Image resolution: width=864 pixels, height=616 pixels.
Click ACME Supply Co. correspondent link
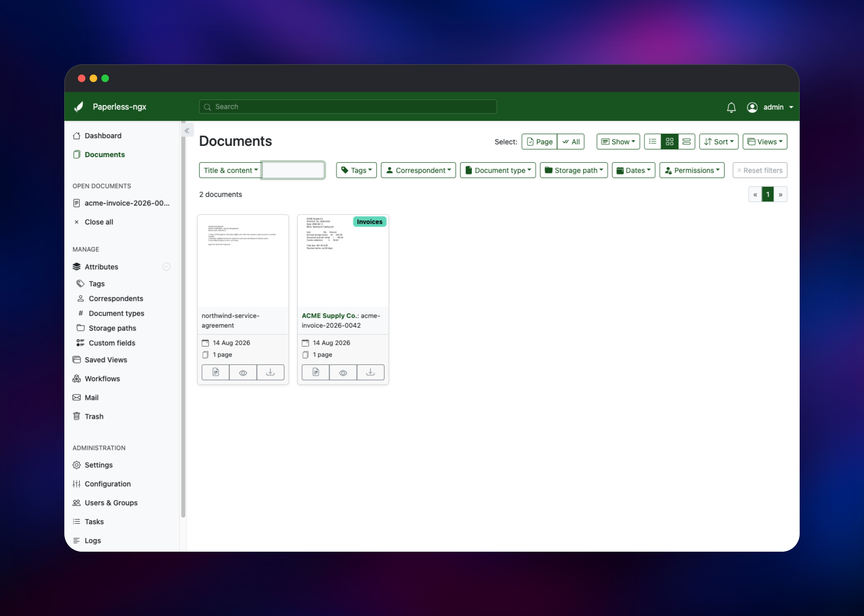pos(329,316)
